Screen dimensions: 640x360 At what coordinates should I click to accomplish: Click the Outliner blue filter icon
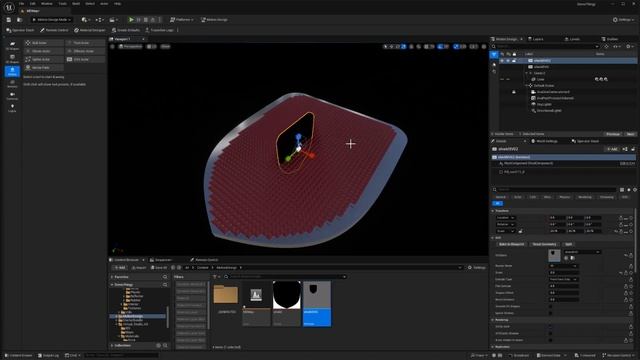pyautogui.click(x=494, y=54)
